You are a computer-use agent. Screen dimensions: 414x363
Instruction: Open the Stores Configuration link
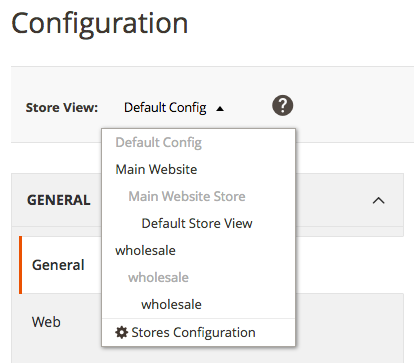[x=193, y=332]
